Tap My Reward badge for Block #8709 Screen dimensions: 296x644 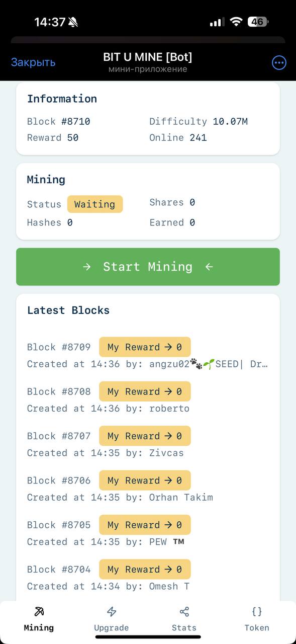145,347
